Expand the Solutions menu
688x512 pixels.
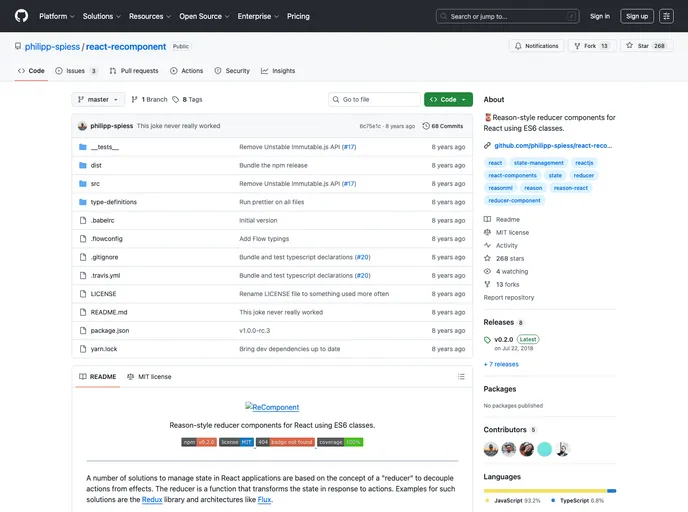point(102,16)
